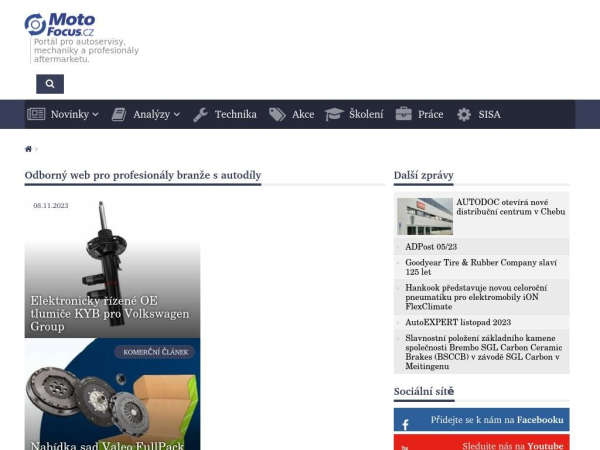The width and height of the screenshot is (600, 450).
Task: Open the Školení menu item
Action: tap(366, 114)
